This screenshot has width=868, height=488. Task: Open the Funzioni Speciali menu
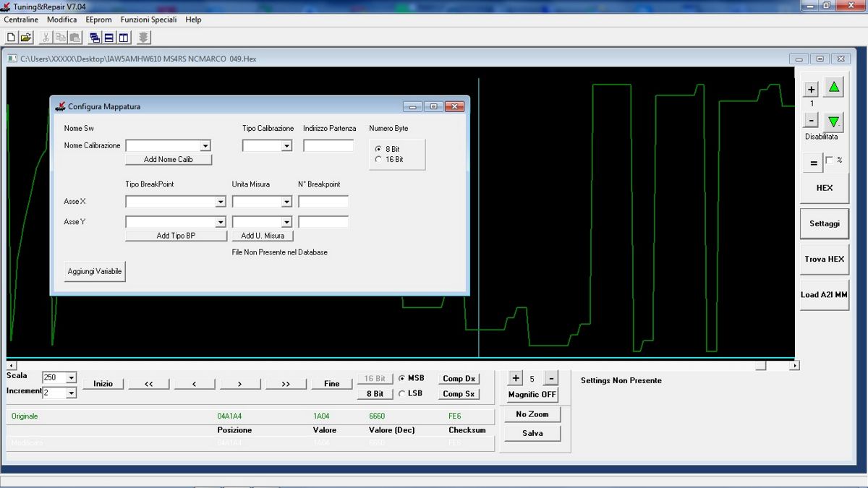point(148,20)
